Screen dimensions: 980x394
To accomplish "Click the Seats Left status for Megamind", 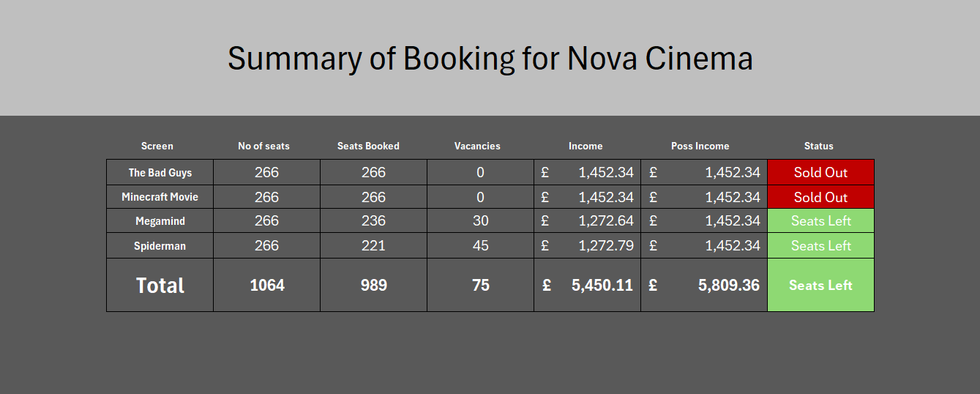I will pos(820,221).
